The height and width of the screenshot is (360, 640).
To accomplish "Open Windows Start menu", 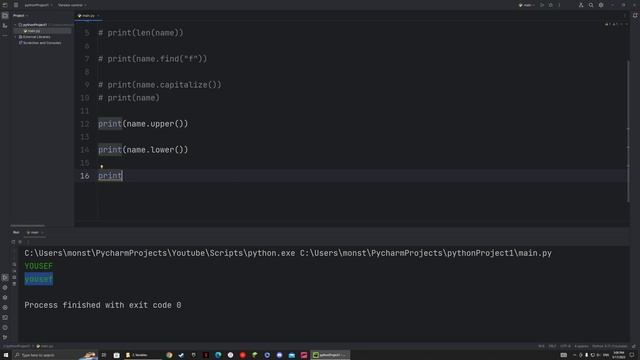I will click(6, 355).
